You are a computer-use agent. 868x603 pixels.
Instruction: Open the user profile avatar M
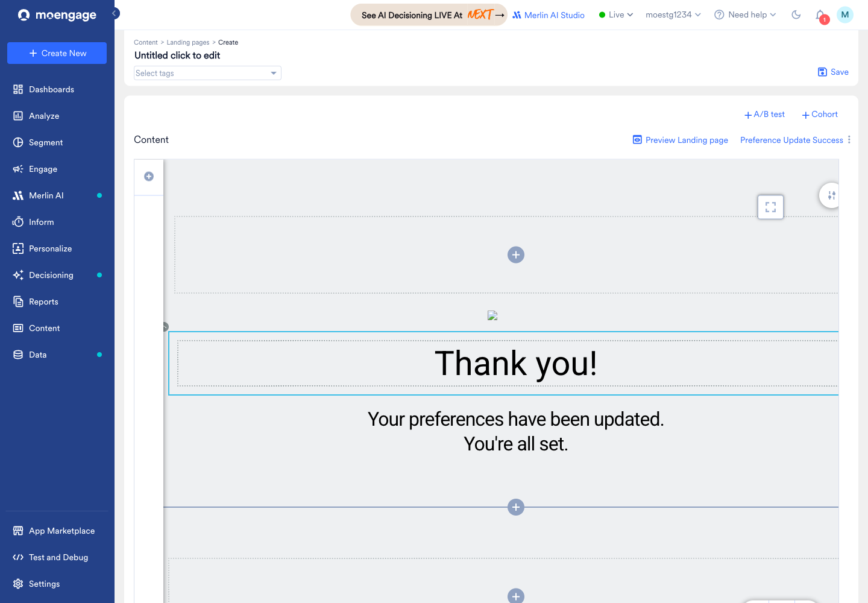845,14
